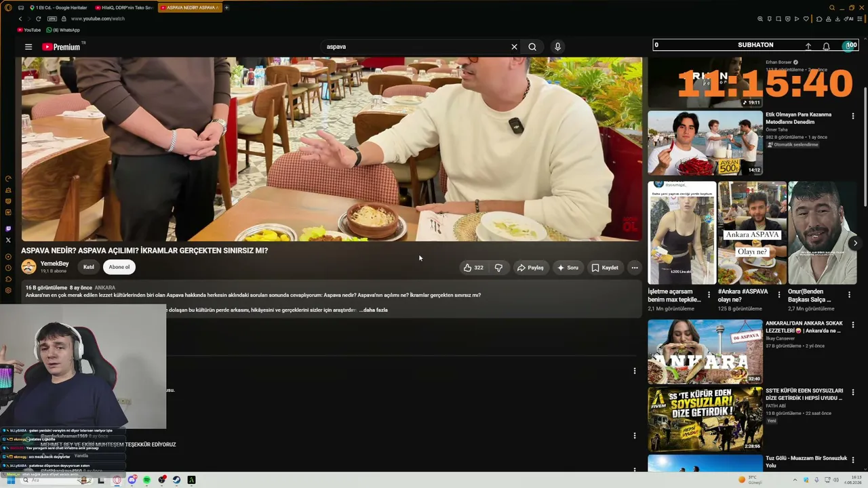
Task: Open #Ankara #ASPAVA olayı ne Shorts
Action: coord(752,232)
